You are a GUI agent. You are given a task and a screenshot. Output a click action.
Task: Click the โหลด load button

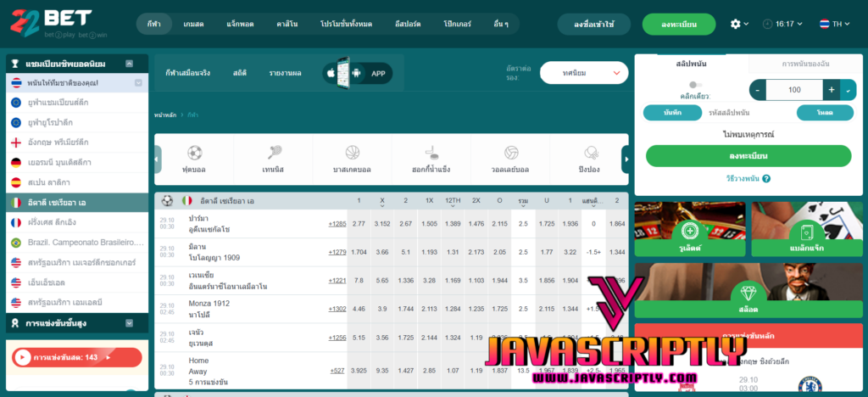pos(825,113)
